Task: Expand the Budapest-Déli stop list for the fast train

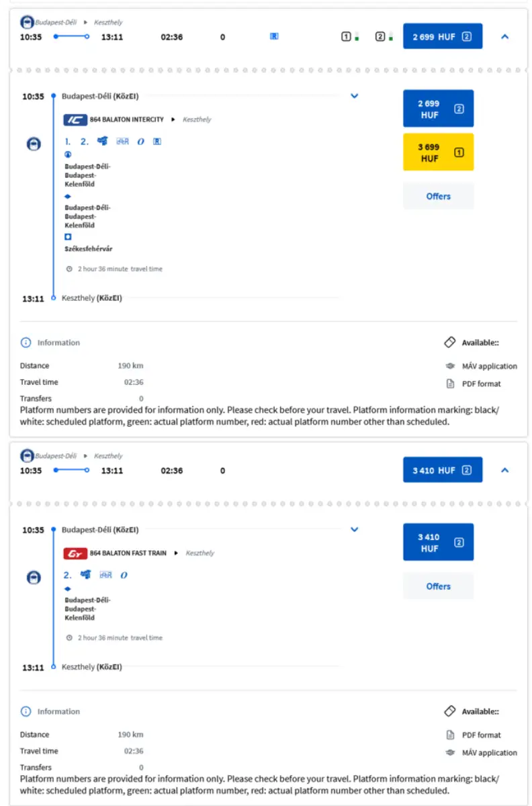Action: click(x=355, y=529)
